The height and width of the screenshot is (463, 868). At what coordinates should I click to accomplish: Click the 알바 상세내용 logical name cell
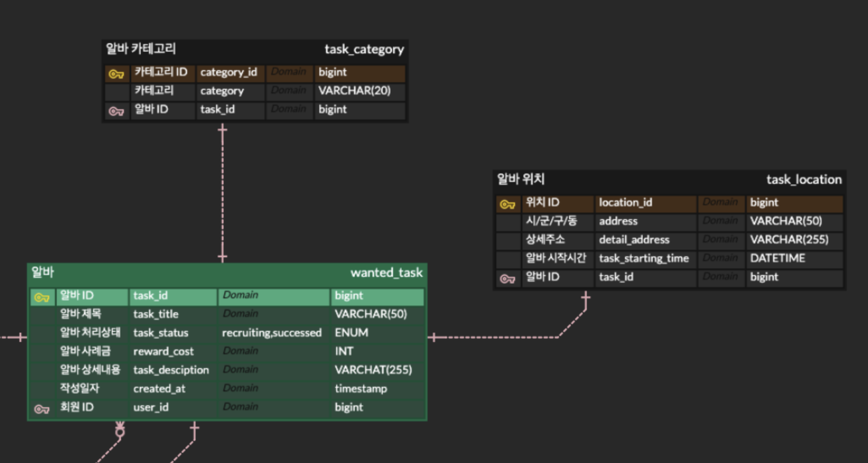pos(92,371)
